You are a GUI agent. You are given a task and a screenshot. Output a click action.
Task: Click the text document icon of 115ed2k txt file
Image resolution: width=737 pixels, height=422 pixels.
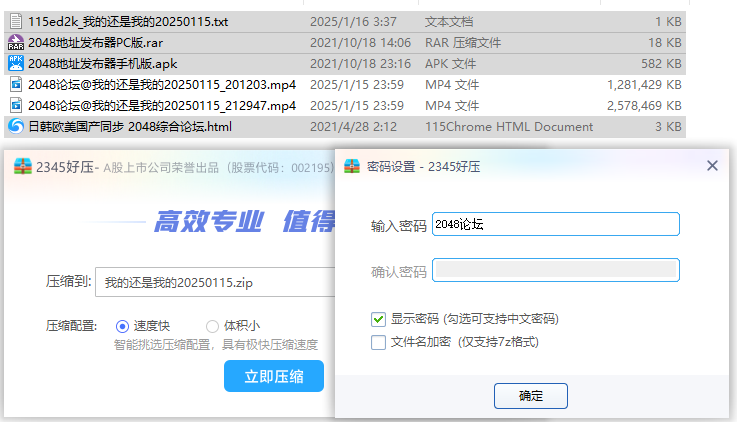[x=16, y=21]
